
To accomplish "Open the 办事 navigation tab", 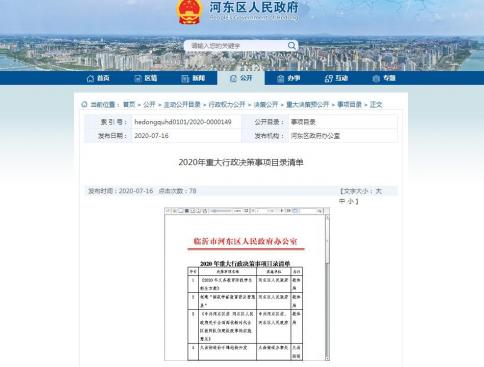I will (x=289, y=78).
